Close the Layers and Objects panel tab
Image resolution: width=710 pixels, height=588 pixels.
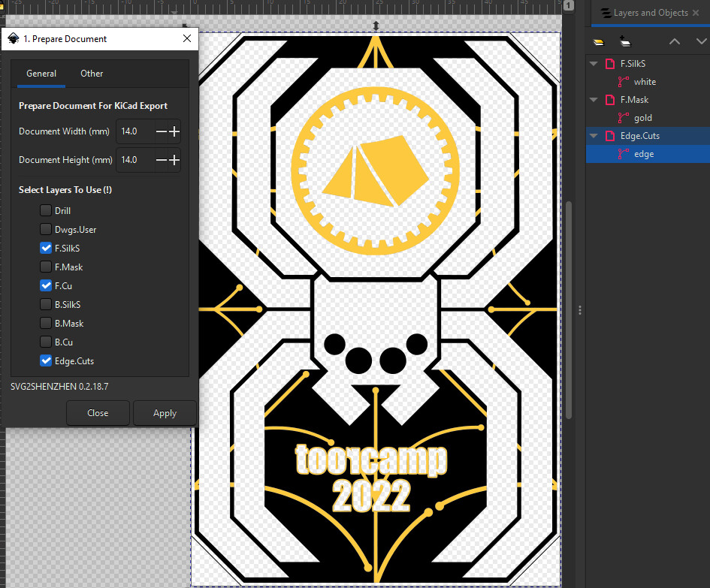[x=696, y=13]
